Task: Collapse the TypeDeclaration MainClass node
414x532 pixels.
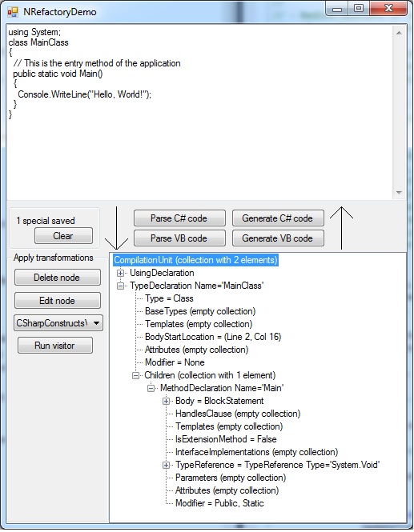Action: 120,286
